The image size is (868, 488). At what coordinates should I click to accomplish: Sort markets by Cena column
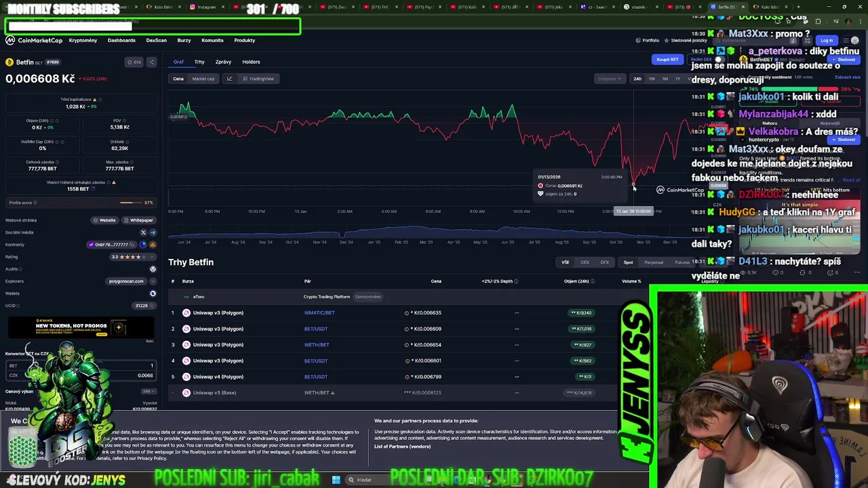coord(436,281)
